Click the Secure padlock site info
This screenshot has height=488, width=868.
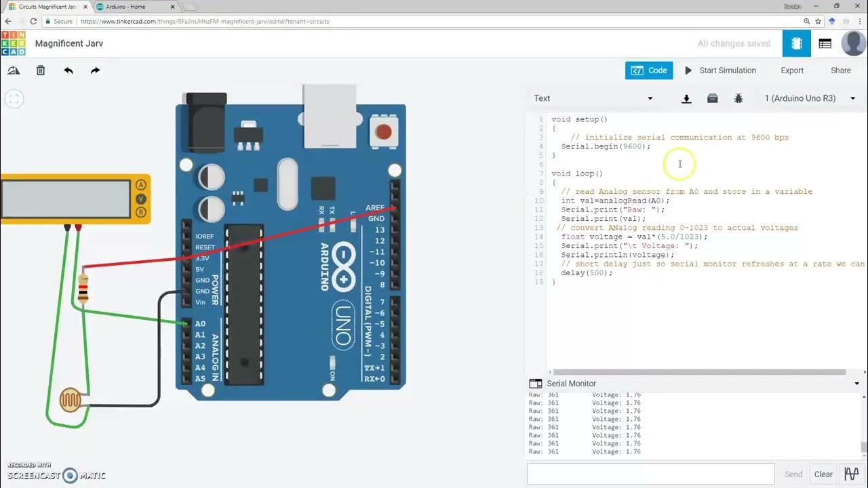tap(59, 22)
